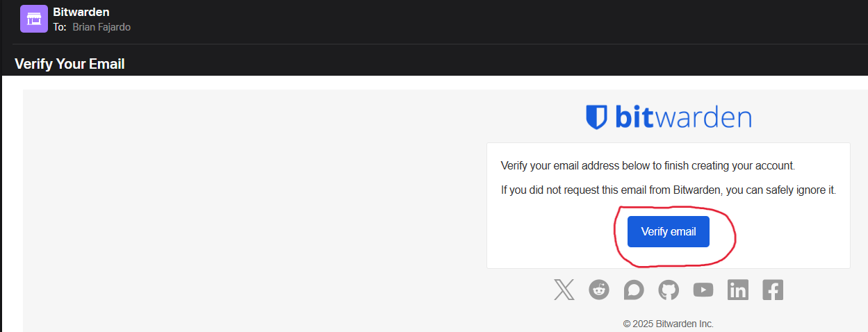Open the Reddit social icon
Image resolution: width=868 pixels, height=332 pixels.
coord(599,290)
